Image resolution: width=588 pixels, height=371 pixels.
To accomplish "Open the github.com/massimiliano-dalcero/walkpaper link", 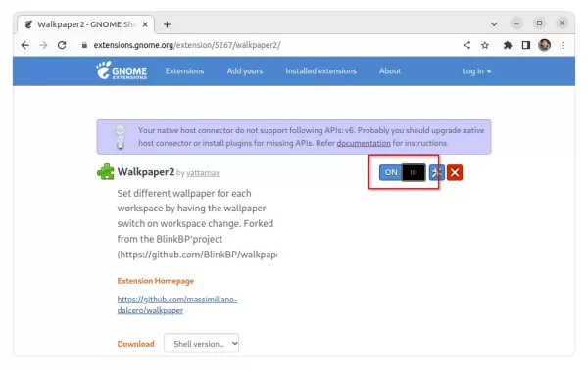I will pos(177,304).
